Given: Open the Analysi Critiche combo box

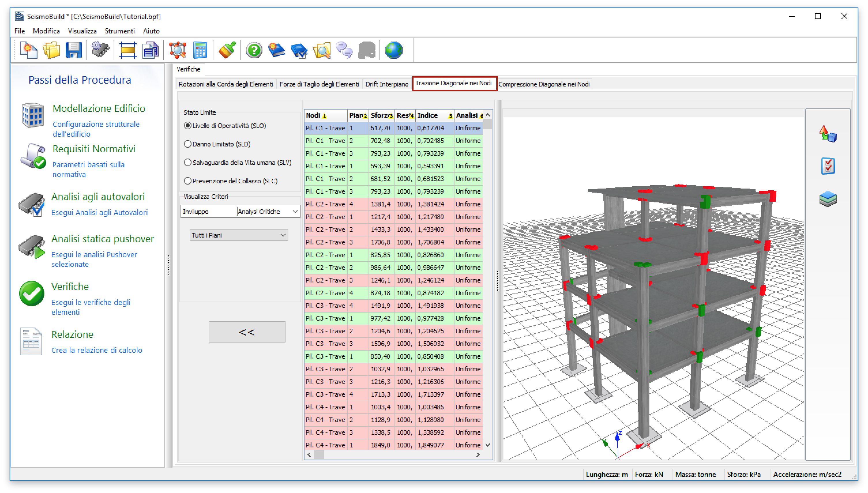Looking at the screenshot, I should (x=268, y=212).
